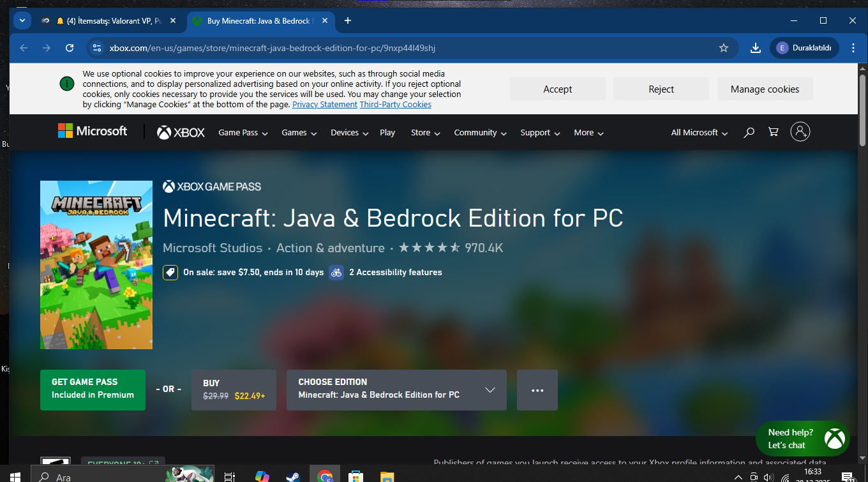Click the Need help? Let's chat button
The height and width of the screenshot is (482, 868).
(803, 439)
